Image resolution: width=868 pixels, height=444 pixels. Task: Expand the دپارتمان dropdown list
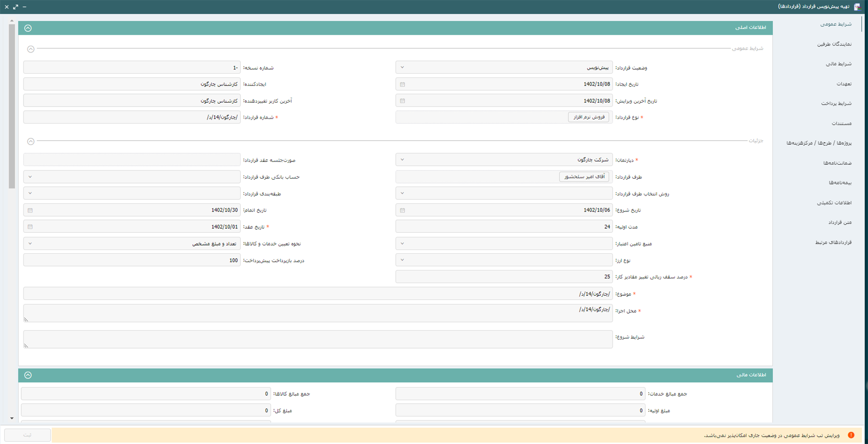pyautogui.click(x=402, y=160)
